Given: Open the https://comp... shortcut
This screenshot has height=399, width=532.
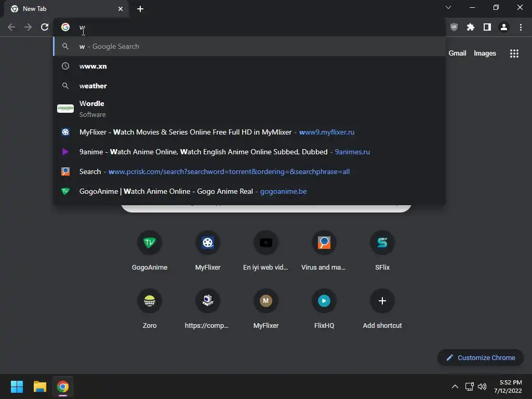Looking at the screenshot, I should (208, 309).
